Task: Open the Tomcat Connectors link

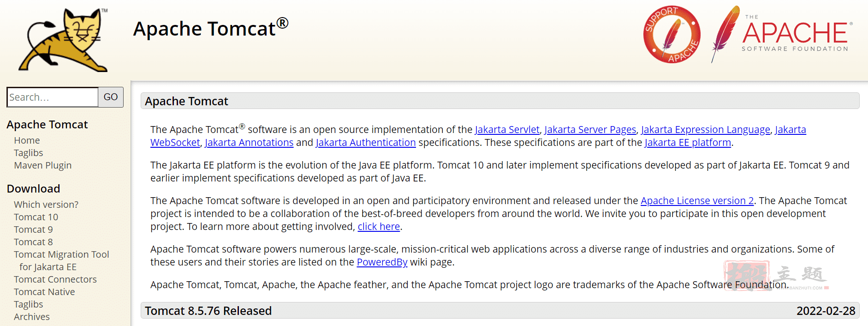Action: coord(55,279)
